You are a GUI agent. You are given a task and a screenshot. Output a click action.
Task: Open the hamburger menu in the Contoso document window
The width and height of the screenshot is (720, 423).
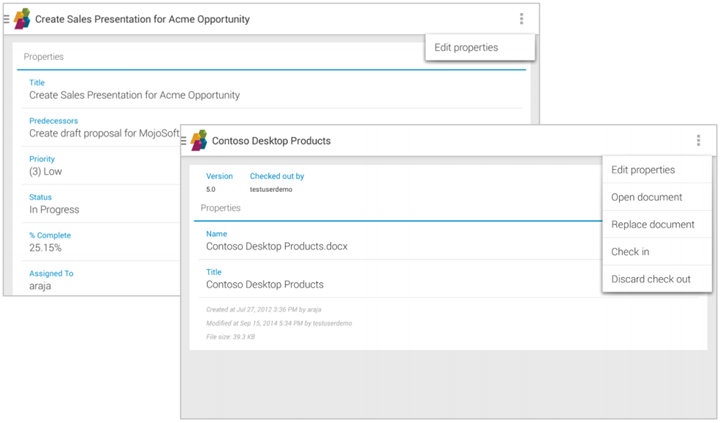(x=184, y=141)
